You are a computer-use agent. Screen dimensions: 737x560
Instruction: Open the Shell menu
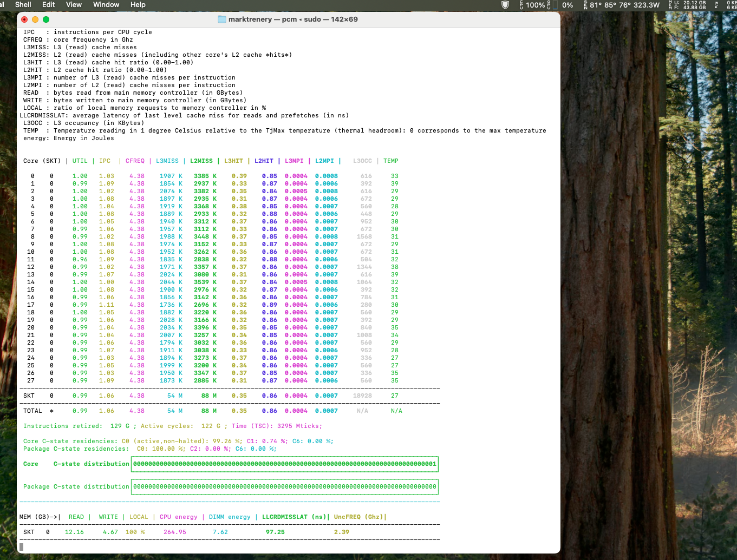[23, 5]
